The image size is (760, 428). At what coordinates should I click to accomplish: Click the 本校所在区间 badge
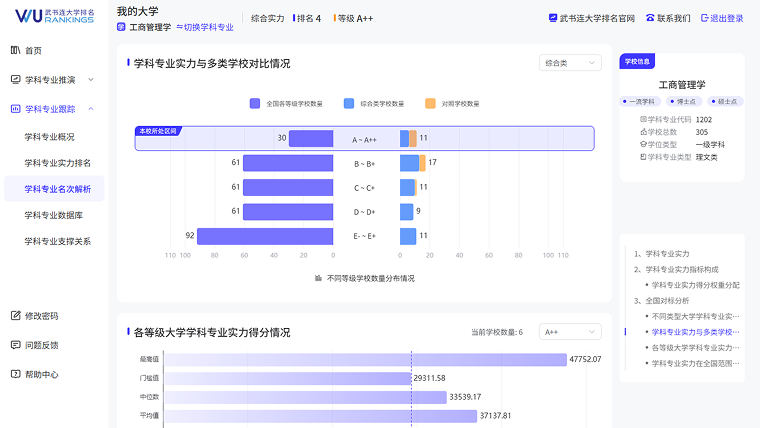pos(158,131)
